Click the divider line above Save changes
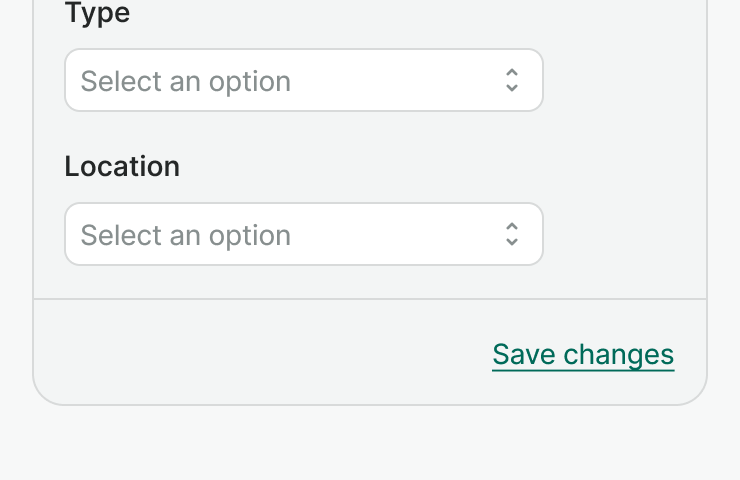The width and height of the screenshot is (740, 480). tap(370, 299)
